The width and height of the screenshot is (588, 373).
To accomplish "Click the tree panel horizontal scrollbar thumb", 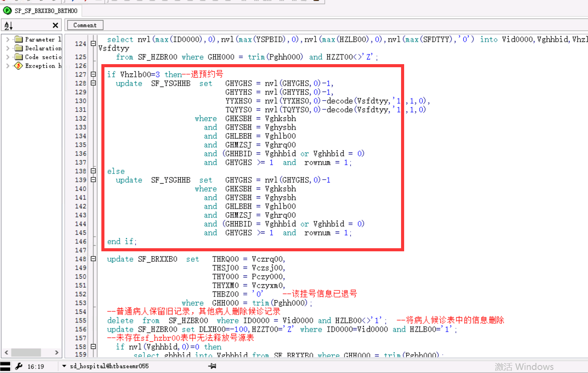I will coord(26,352).
